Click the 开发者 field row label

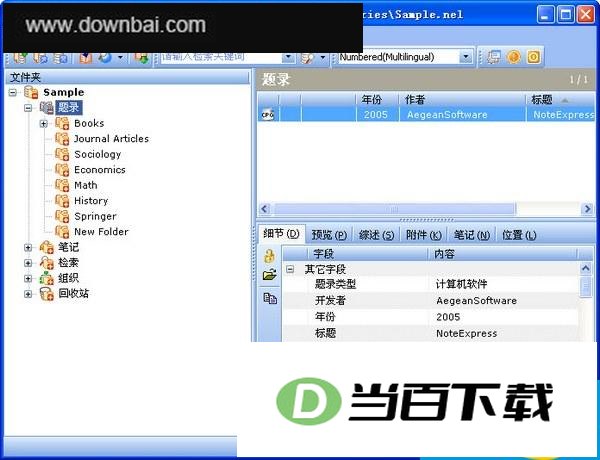330,300
